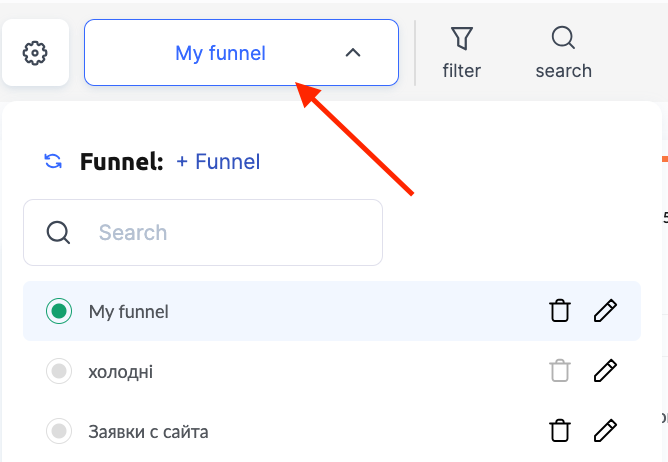
Task: Add a new funnel via + Funnel
Action: pos(218,162)
